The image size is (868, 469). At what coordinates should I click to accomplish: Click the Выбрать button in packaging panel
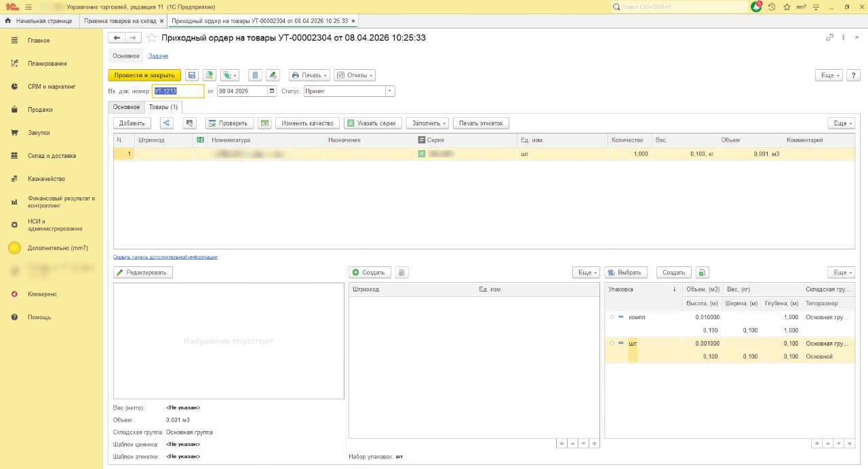626,272
